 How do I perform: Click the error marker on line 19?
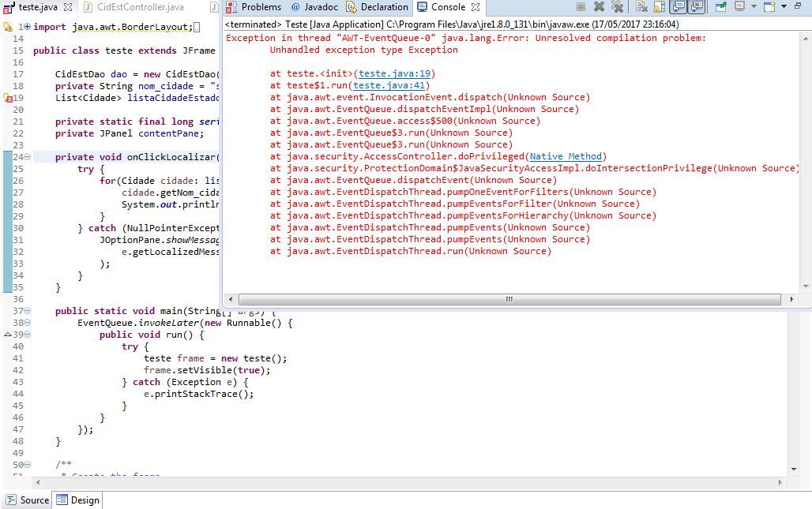[x=8, y=98]
